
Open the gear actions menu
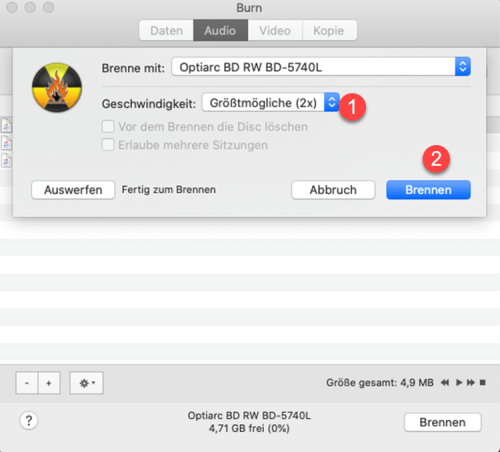pyautogui.click(x=86, y=383)
